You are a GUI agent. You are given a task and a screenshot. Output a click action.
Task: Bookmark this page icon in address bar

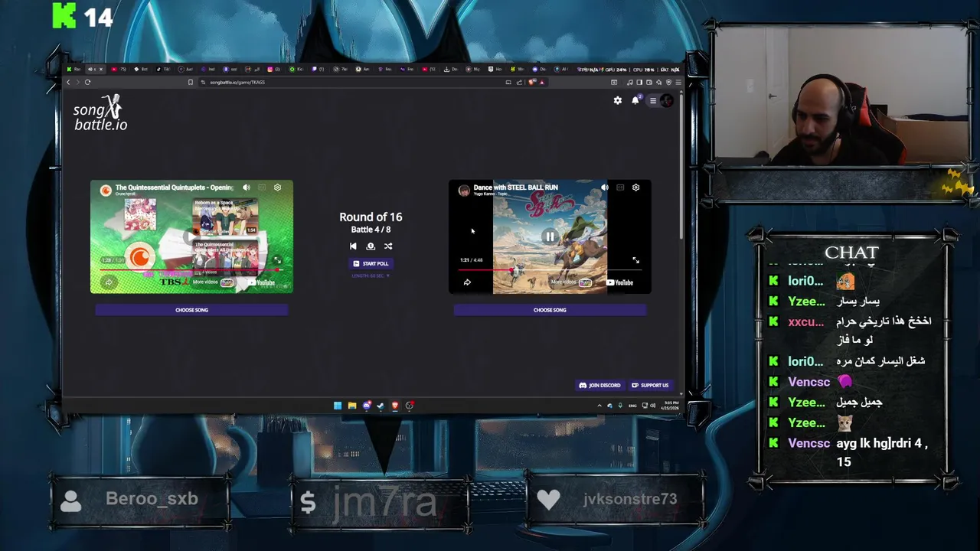point(191,82)
